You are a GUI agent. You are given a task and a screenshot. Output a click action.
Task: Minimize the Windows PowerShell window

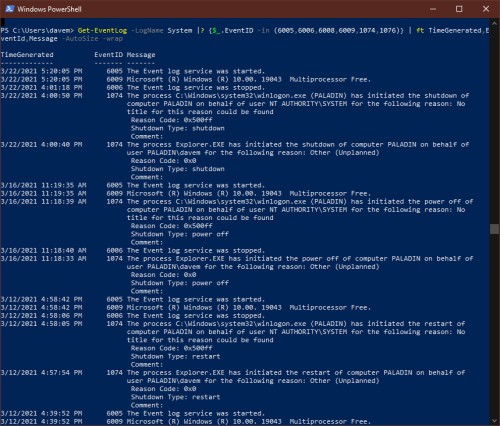(433, 9)
